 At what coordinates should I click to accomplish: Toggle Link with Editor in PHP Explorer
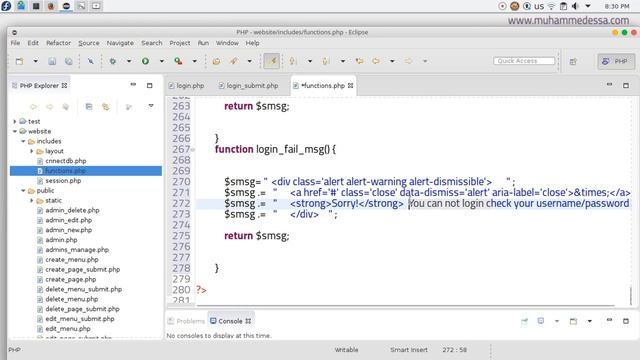(106, 107)
